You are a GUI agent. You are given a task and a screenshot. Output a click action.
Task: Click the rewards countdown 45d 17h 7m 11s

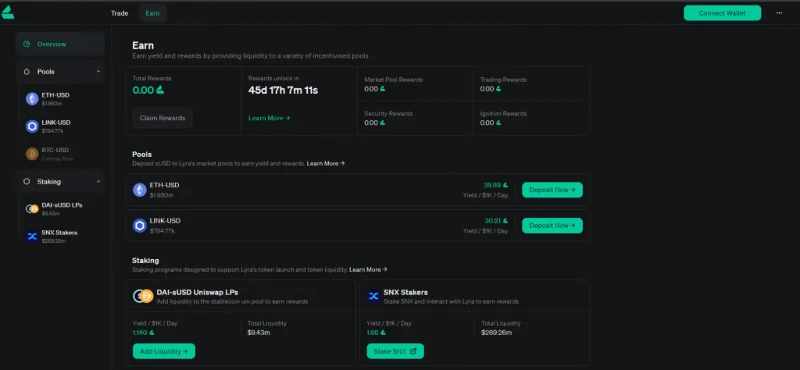pos(283,90)
